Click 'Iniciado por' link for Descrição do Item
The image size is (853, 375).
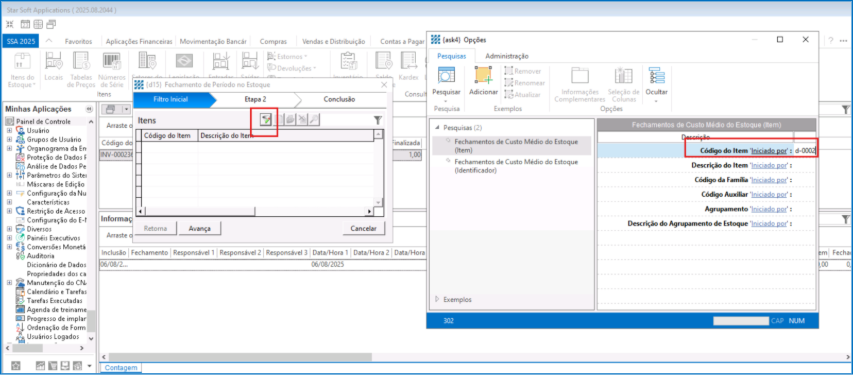[769, 165]
